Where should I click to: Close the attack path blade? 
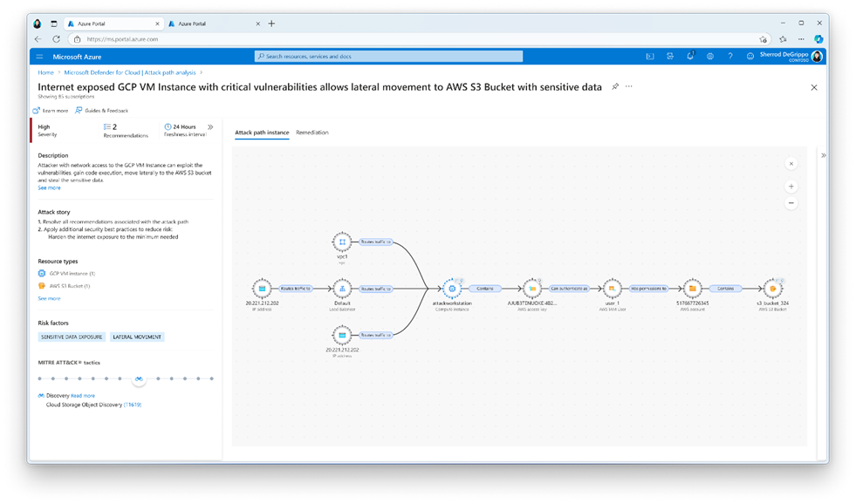(814, 87)
